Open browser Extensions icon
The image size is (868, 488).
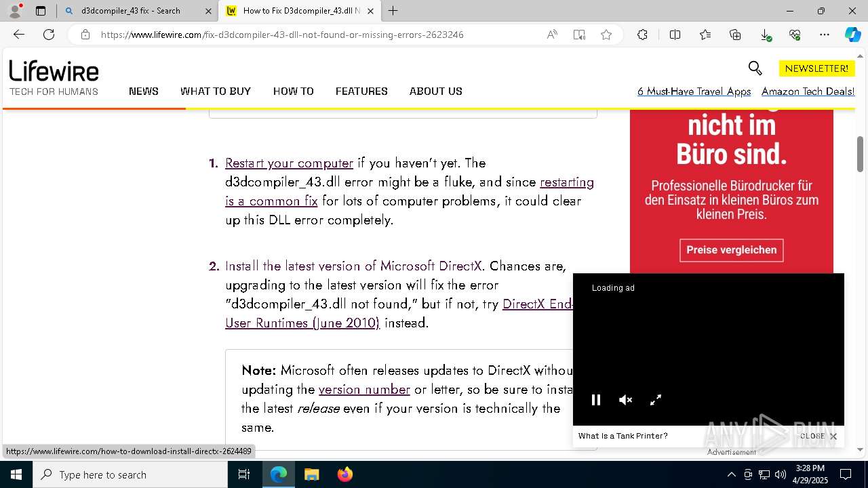point(642,35)
